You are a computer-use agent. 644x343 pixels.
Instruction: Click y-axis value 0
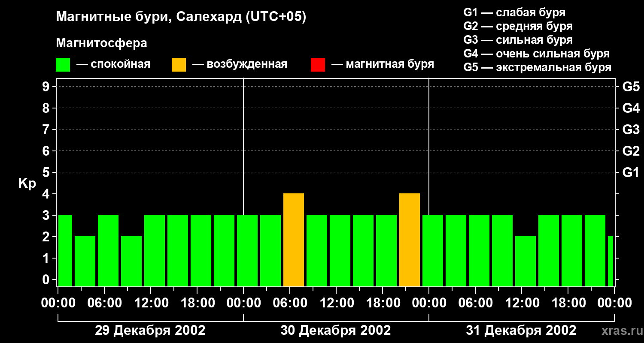pyautogui.click(x=47, y=280)
